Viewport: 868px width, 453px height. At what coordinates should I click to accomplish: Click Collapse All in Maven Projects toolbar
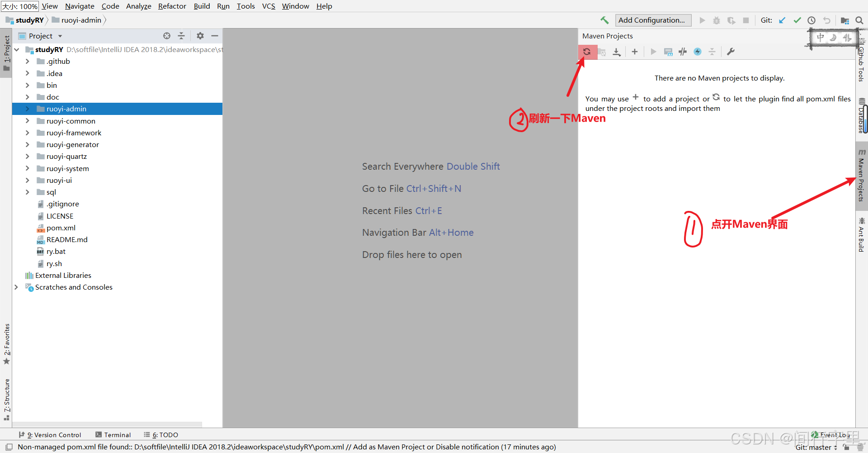[x=712, y=52]
